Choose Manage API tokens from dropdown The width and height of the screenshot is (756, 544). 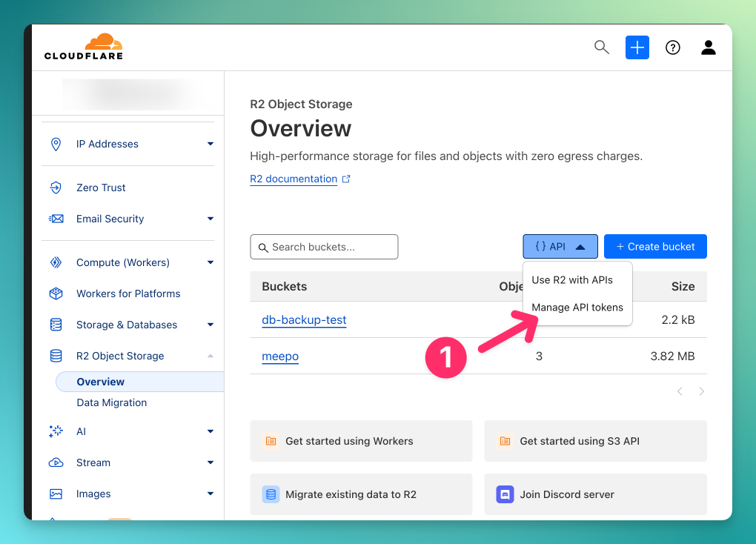click(577, 308)
